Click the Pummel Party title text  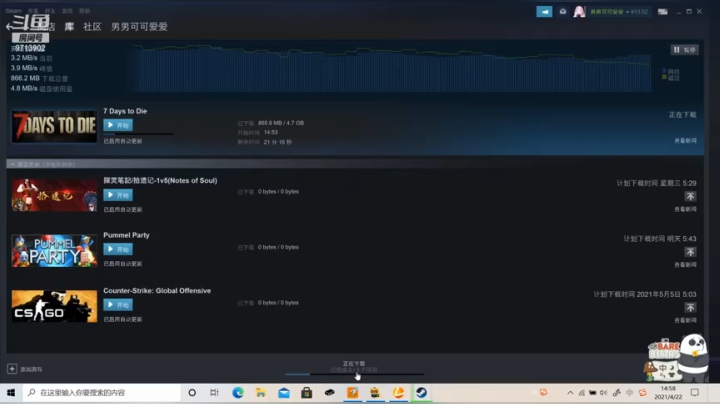click(x=126, y=235)
